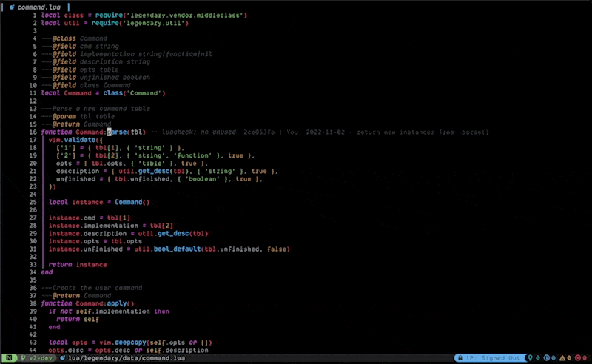Screen dimensions: 592x364
Task: Select the command.lua buffer tab
Action: click(35, 7)
